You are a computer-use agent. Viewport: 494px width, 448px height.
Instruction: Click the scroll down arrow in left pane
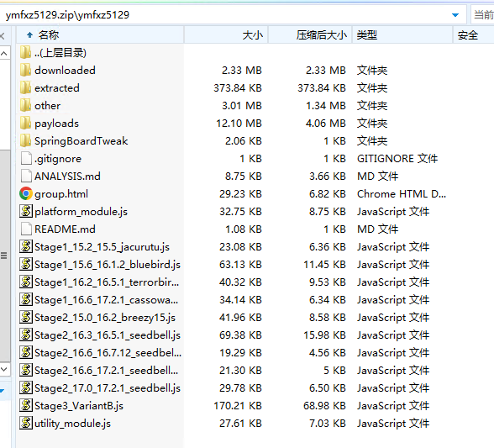4,369
